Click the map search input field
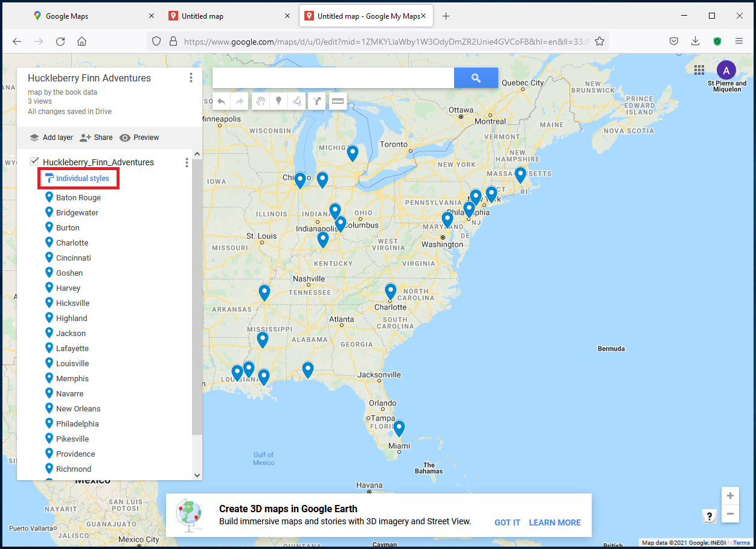Viewport: 756px width, 549px height. (333, 78)
